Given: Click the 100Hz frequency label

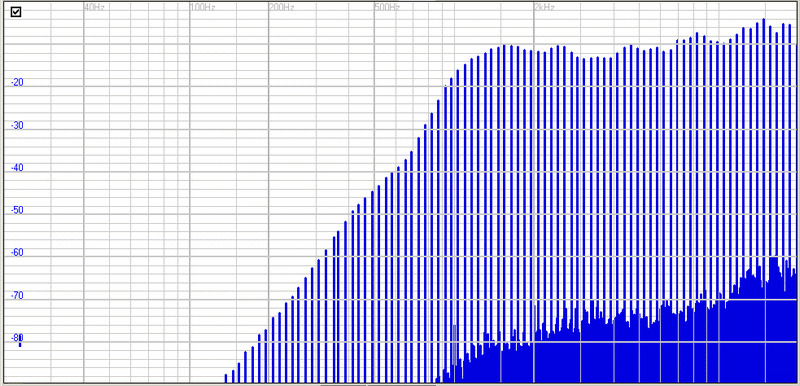Looking at the screenshot, I should tap(203, 8).
